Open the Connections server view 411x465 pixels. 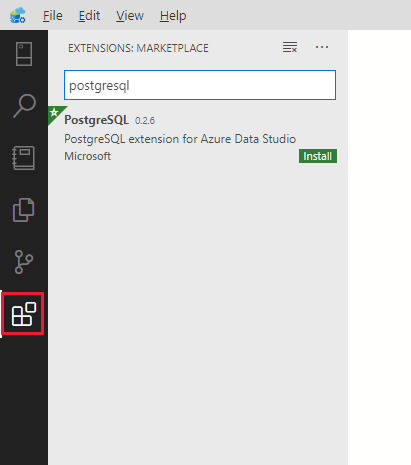click(x=24, y=54)
